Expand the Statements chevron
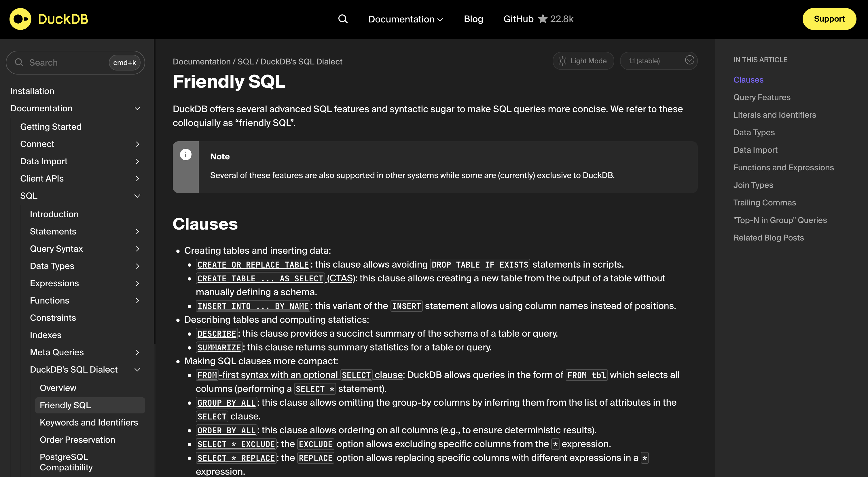Image resolution: width=868 pixels, height=477 pixels. point(137,232)
